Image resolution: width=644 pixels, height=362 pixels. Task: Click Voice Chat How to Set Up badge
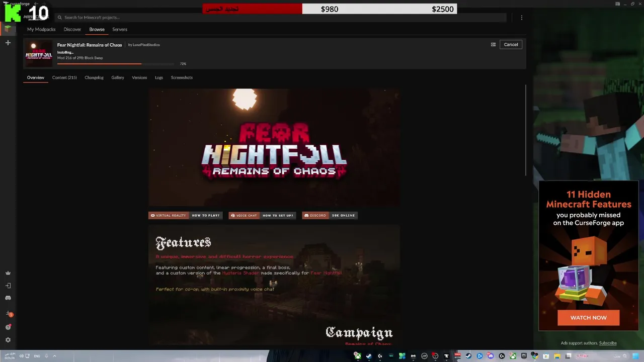point(262,215)
